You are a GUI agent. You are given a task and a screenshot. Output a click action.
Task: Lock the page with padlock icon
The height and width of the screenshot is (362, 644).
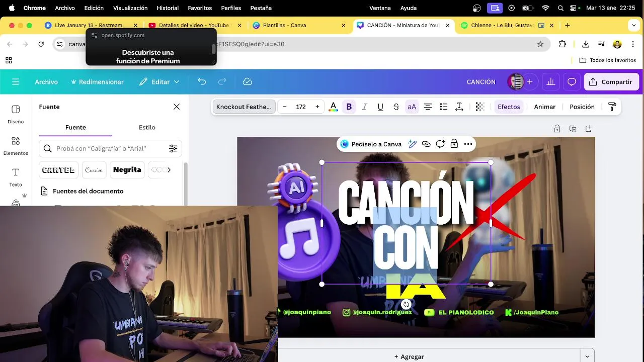[x=557, y=129]
